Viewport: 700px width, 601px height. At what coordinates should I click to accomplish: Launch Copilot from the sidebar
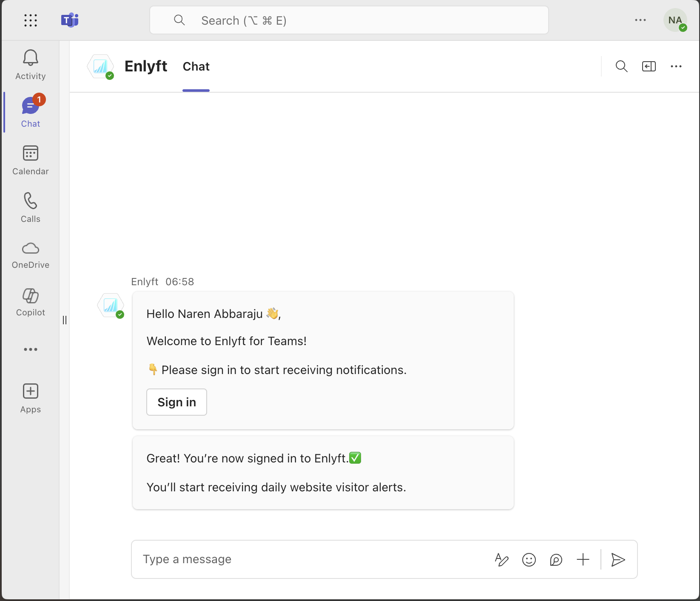(31, 303)
